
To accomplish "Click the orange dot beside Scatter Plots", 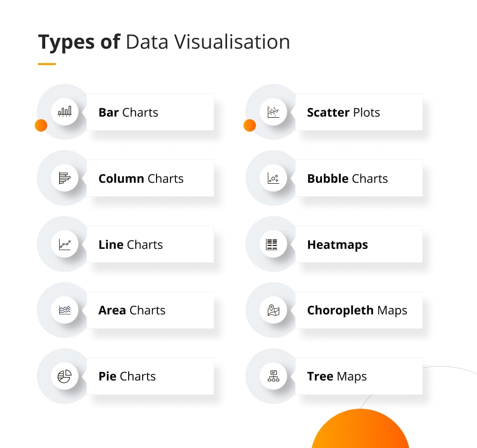I will point(249,126).
